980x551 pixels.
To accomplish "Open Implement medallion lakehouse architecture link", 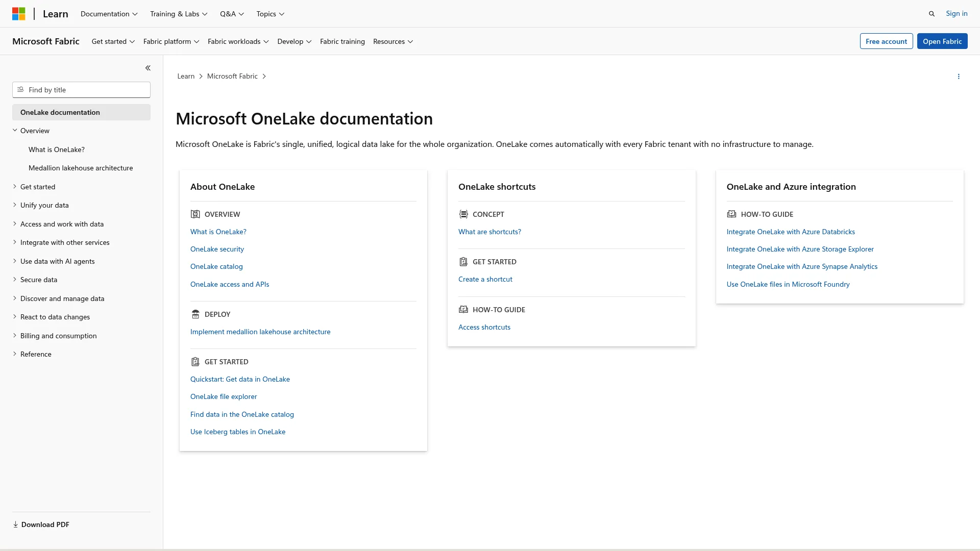I will click(x=260, y=332).
